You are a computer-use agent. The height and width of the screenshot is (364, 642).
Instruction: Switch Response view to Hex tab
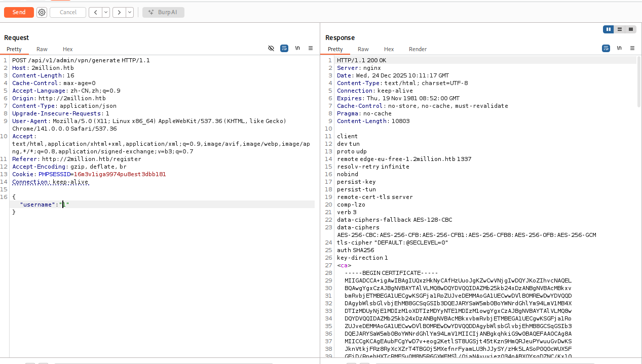pos(389,49)
